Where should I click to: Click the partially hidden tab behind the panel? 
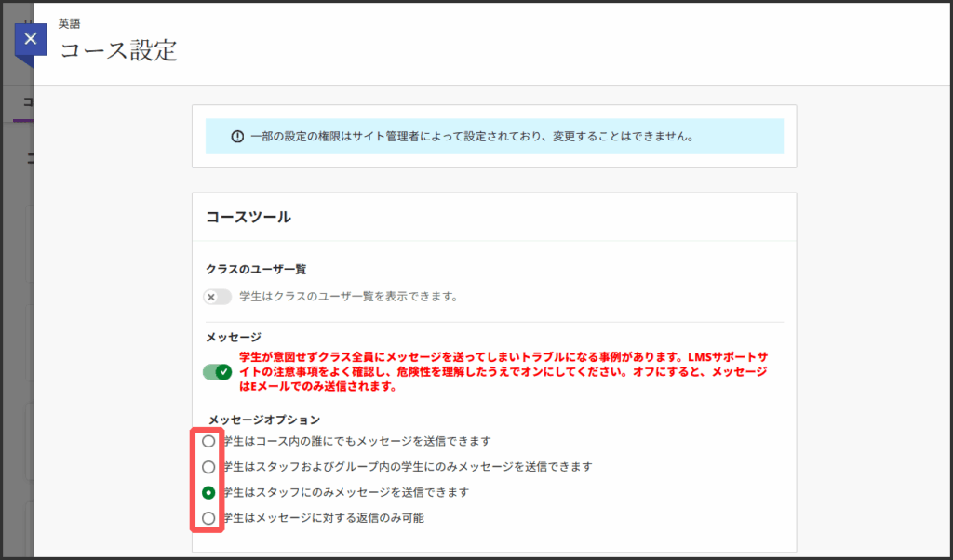26,102
